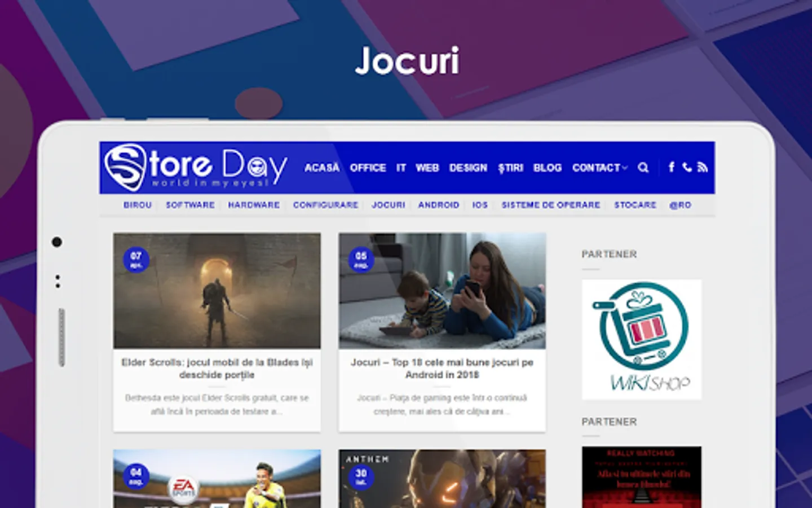Open the mother and child article image

[442, 291]
